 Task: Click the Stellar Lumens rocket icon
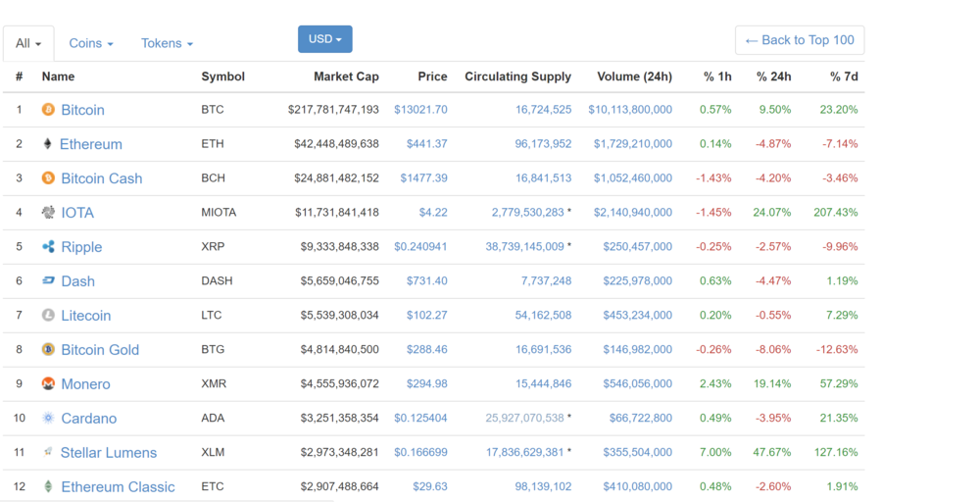[48, 452]
